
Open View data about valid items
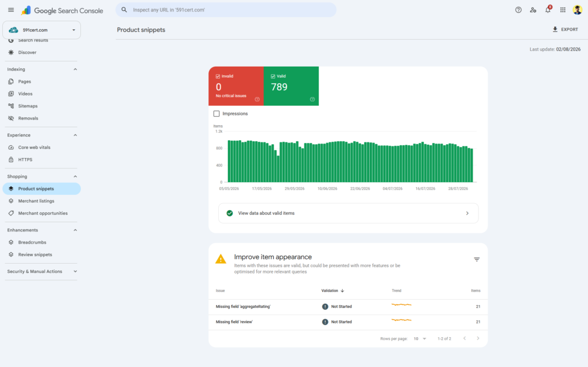click(349, 213)
